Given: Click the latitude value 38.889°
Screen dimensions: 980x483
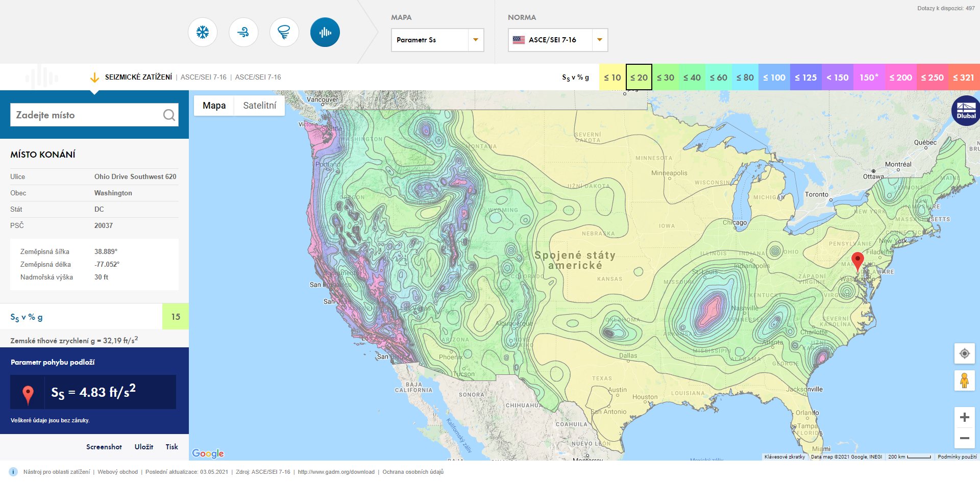Looking at the screenshot, I should pyautogui.click(x=106, y=251).
